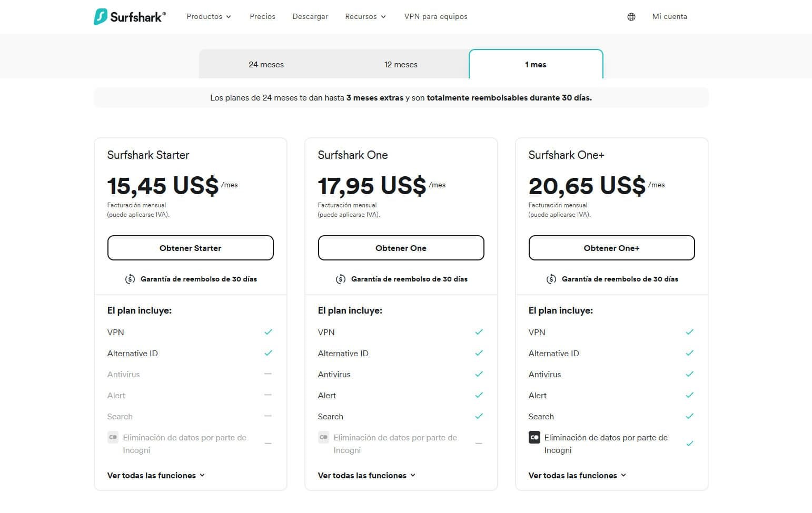Click the dash icon next to Antivirus in Starter
This screenshot has width=812, height=513.
pyautogui.click(x=269, y=374)
